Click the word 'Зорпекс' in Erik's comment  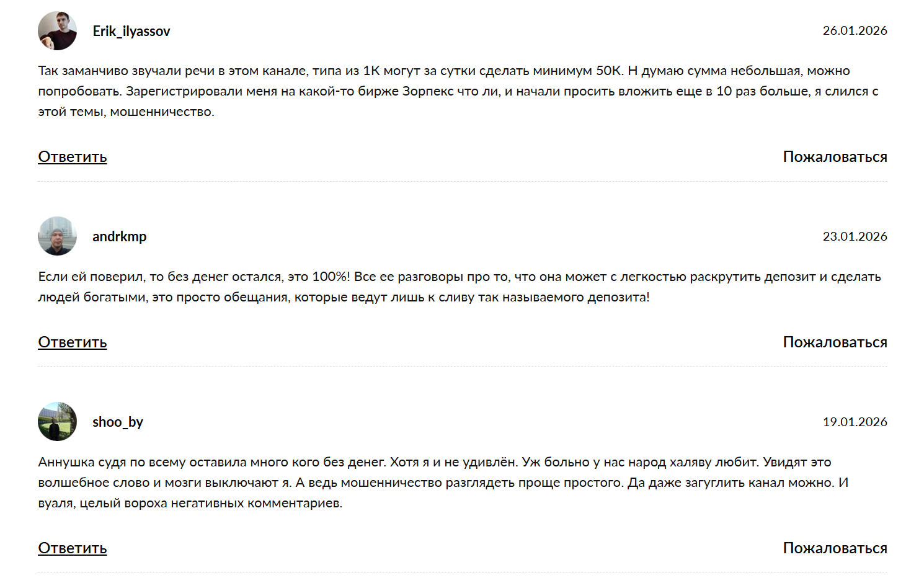click(x=428, y=91)
